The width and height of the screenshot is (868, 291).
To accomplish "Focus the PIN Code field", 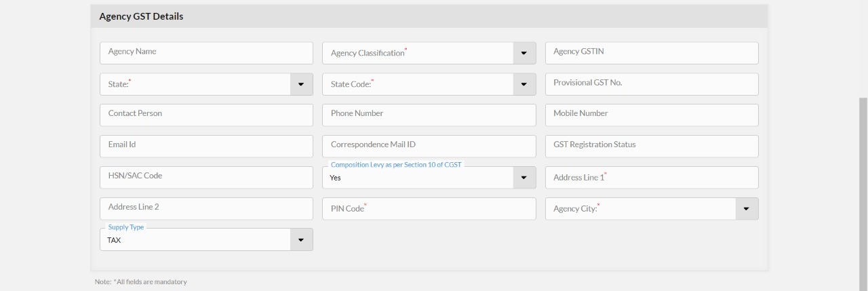I will tap(429, 209).
